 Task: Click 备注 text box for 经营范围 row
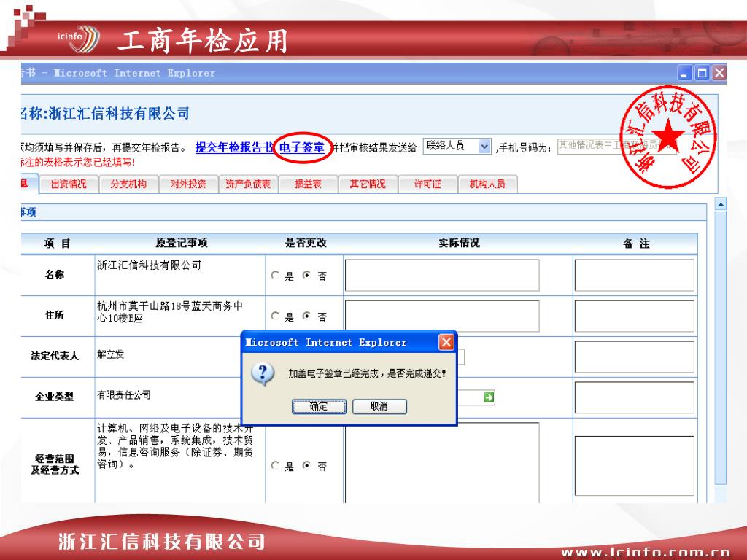[x=634, y=466]
